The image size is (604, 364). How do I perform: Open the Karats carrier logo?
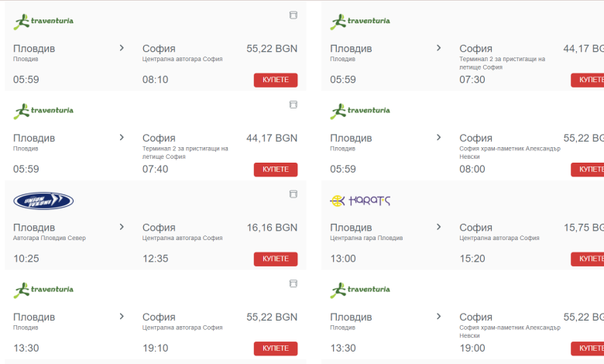(x=360, y=201)
